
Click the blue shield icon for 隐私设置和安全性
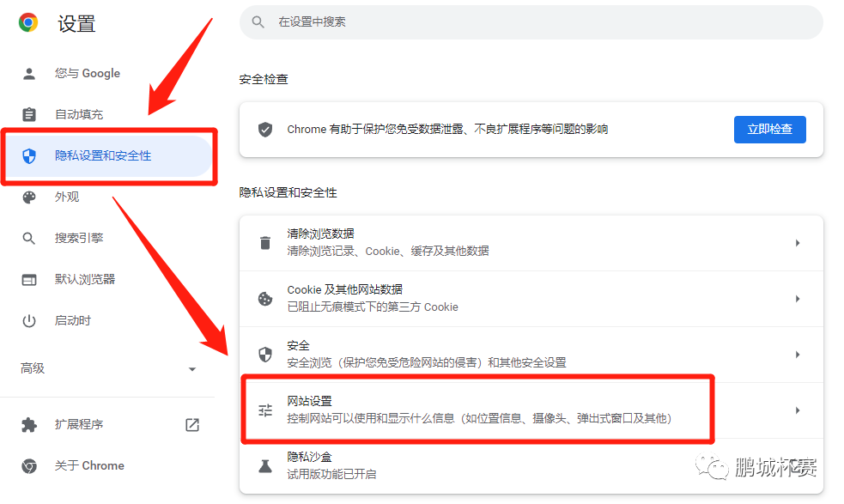29,156
